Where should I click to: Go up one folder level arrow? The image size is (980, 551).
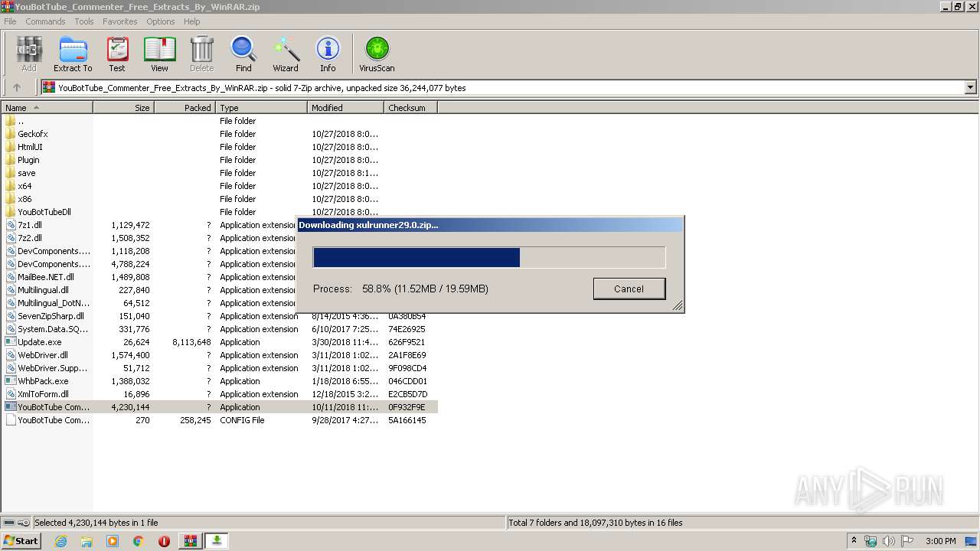coord(17,87)
